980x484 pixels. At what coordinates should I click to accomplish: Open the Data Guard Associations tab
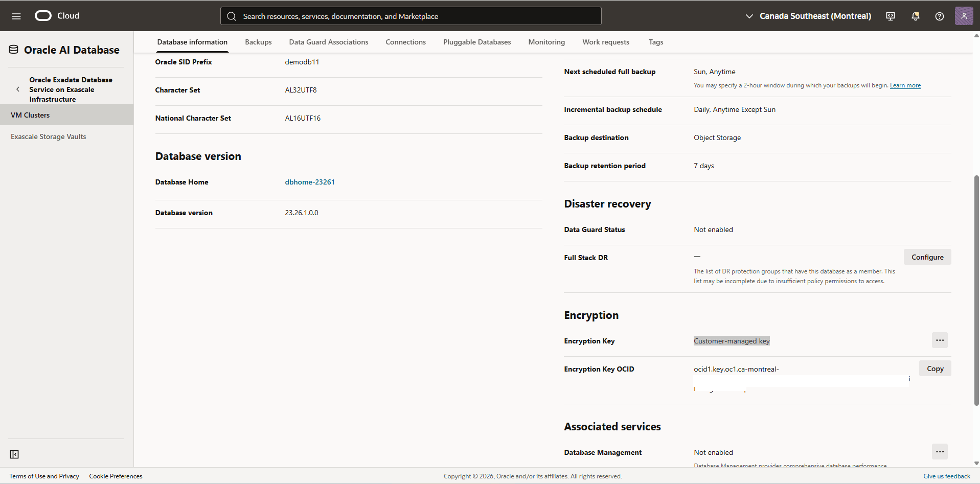pyautogui.click(x=329, y=42)
